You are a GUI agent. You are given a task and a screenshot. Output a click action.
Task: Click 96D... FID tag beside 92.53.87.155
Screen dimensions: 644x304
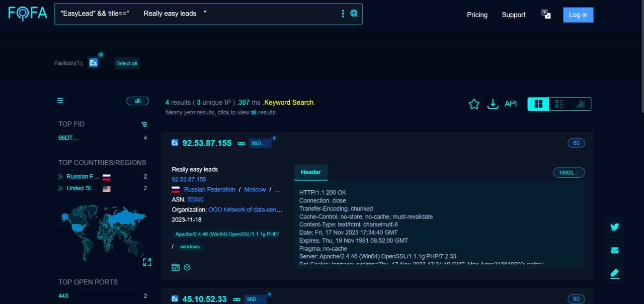point(260,143)
